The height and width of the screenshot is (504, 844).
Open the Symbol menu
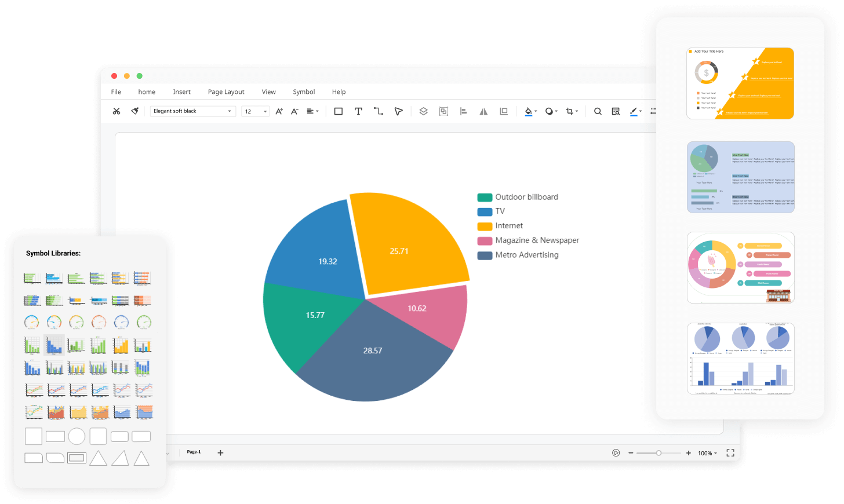tap(304, 92)
